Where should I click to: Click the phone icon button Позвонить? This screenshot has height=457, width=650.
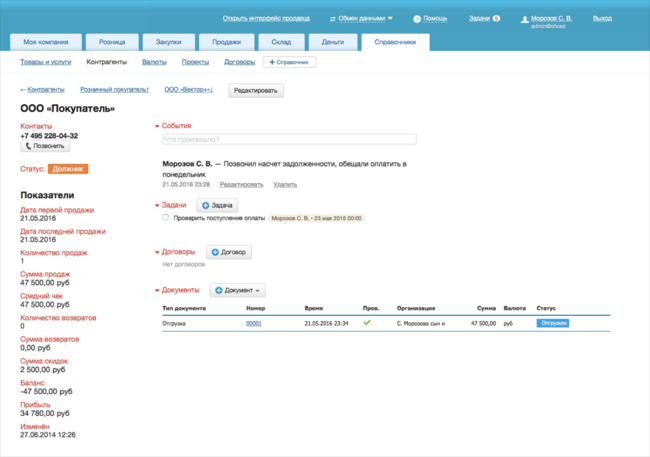[x=45, y=146]
